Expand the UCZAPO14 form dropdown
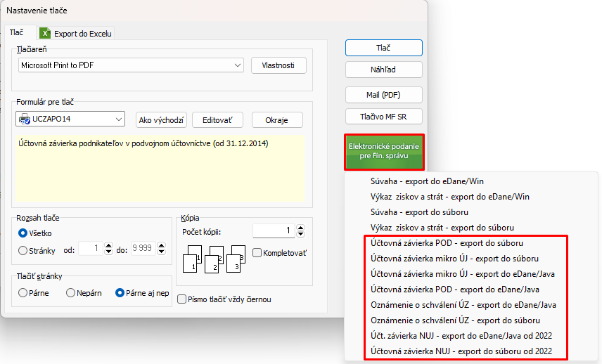The height and width of the screenshot is (364, 602). (117, 119)
